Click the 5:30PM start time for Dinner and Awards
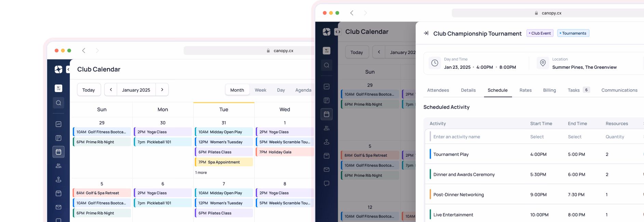The width and height of the screenshot is (644, 222). 538,174
